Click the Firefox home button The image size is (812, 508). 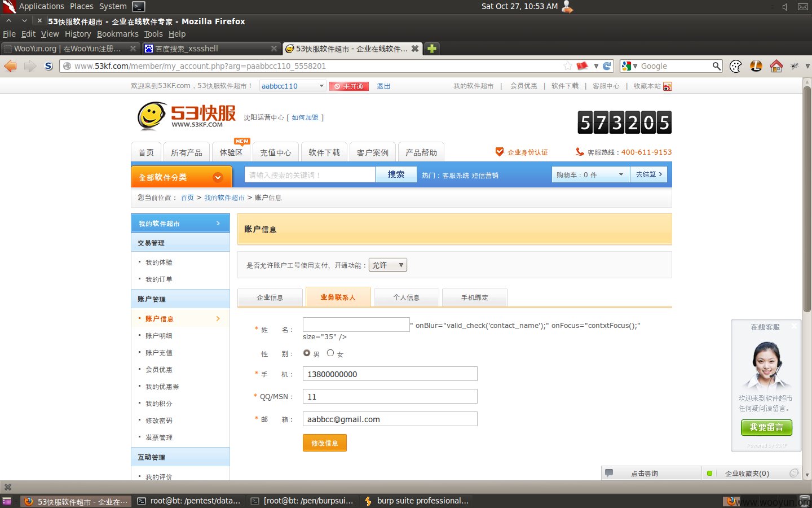[776, 66]
